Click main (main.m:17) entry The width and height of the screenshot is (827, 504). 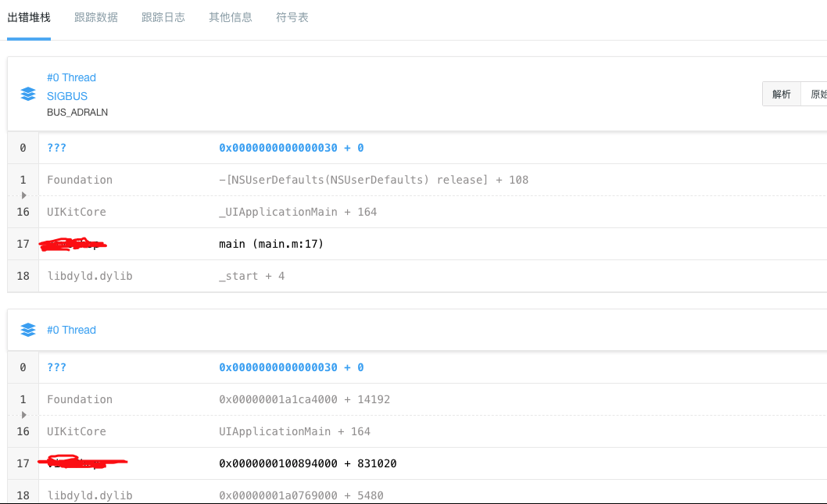pyautogui.click(x=271, y=244)
